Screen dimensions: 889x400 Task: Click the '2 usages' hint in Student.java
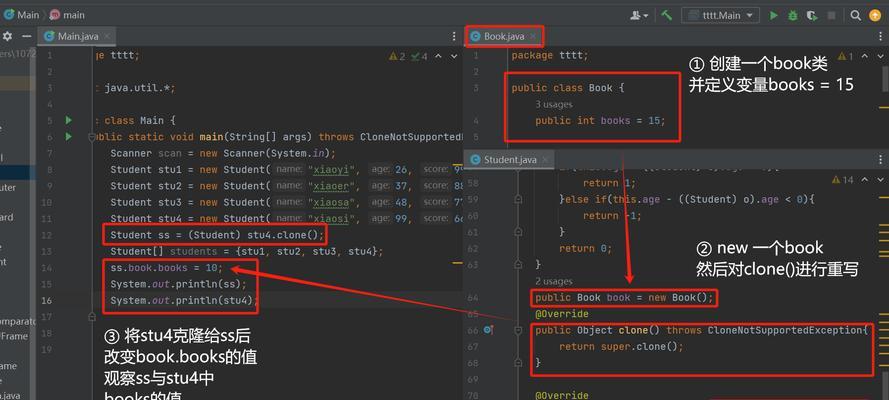click(553, 281)
